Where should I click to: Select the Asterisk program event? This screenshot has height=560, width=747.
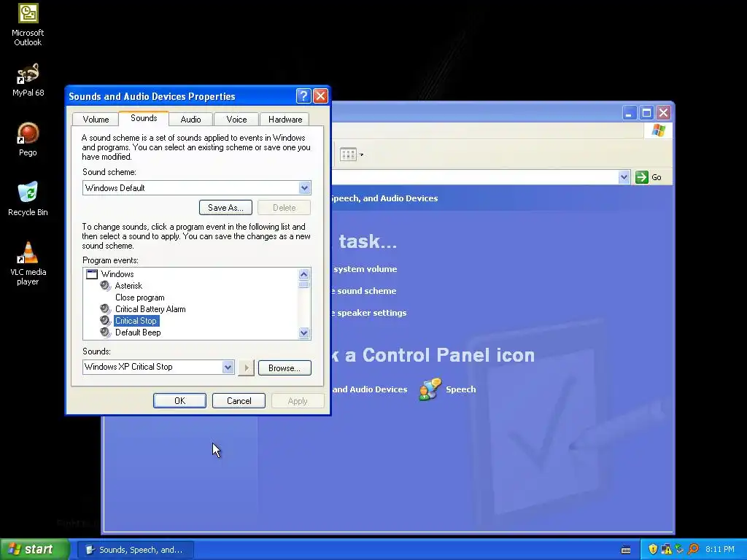click(128, 286)
